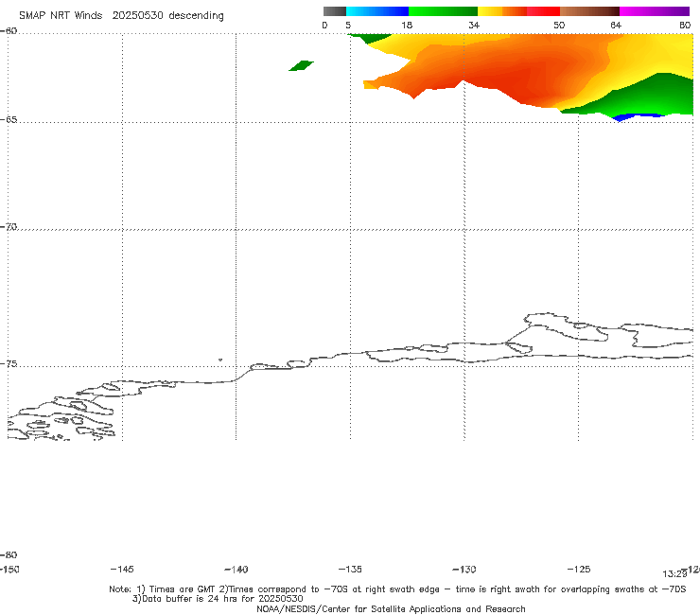
Task: Click the longitude label -130
Action: tap(464, 570)
